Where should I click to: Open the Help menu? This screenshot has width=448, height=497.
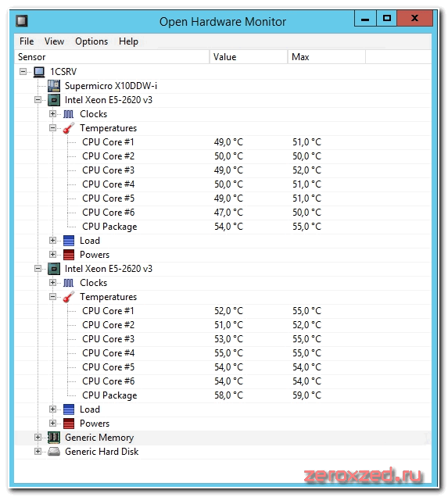pos(128,41)
